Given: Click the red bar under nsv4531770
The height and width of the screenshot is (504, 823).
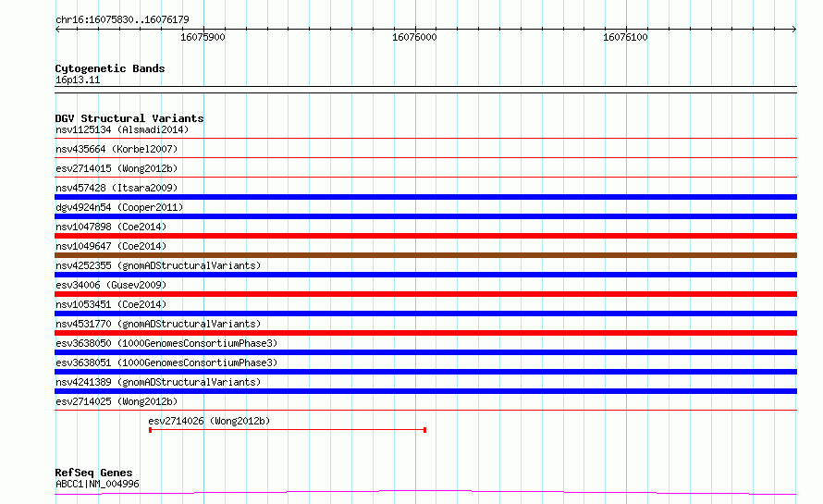Looking at the screenshot, I should [x=425, y=333].
